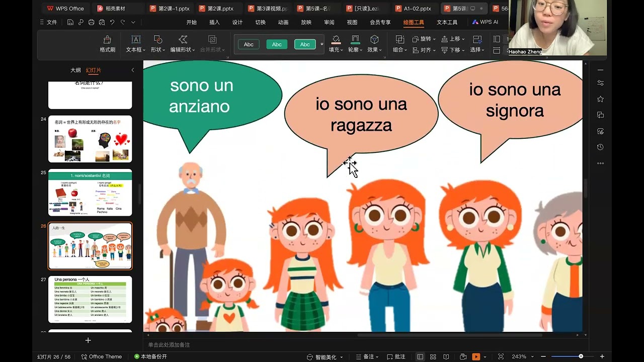Open the Insert (插入) ribbon tab

(214, 22)
